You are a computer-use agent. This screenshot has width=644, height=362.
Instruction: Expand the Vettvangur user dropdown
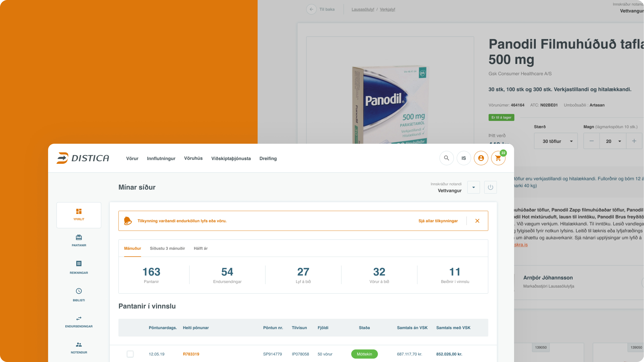pyautogui.click(x=473, y=187)
